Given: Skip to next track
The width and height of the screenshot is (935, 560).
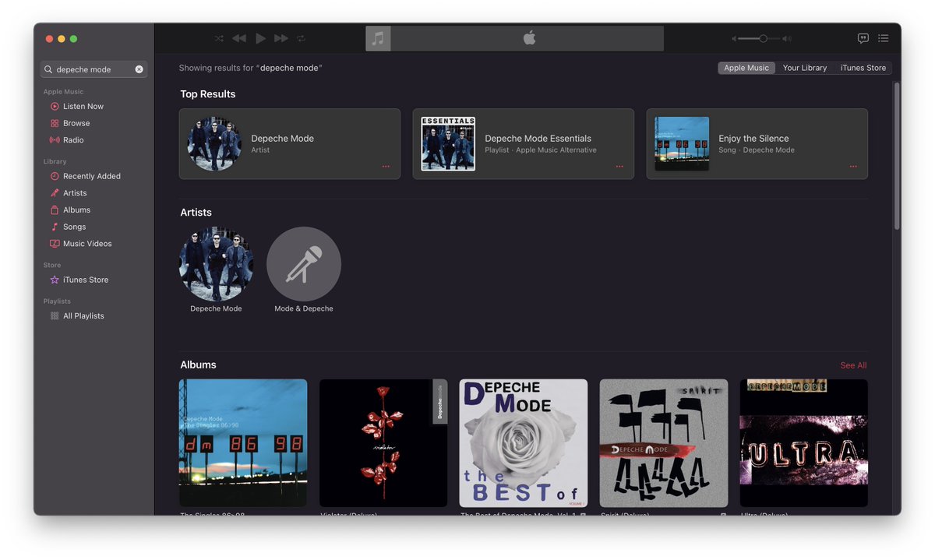Looking at the screenshot, I should coord(281,38).
